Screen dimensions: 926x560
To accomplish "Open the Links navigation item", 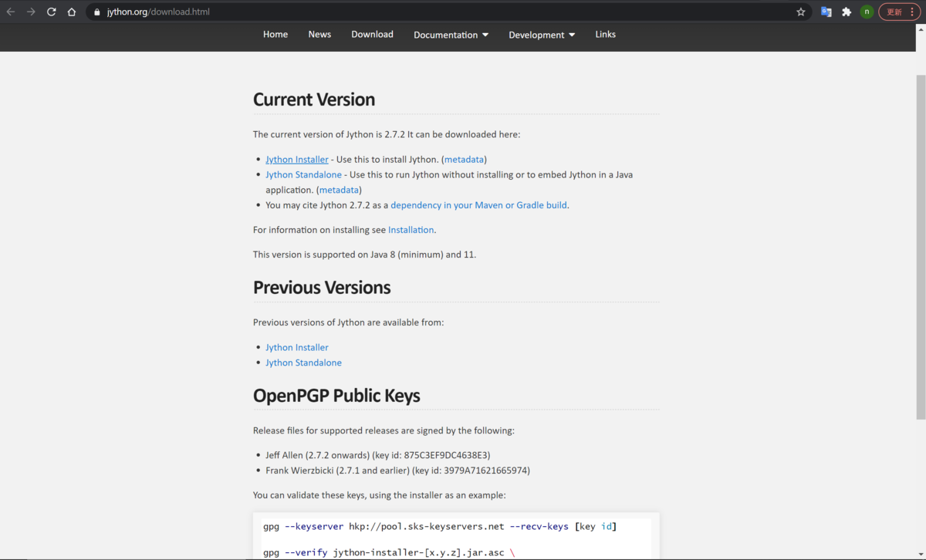I will coord(606,34).
